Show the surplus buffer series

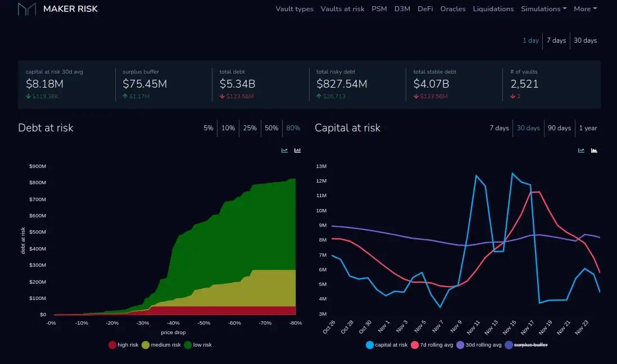pyautogui.click(x=527, y=345)
